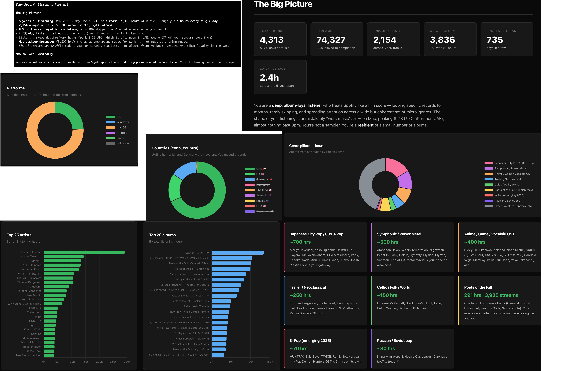The height and width of the screenshot is (371, 588).
Task: Toggle K-Pop (emerging 2025) legend entry
Action: pyautogui.click(x=504, y=195)
